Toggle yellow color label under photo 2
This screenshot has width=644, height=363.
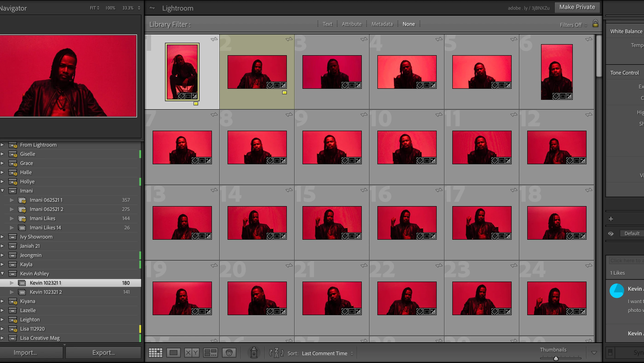(x=285, y=92)
